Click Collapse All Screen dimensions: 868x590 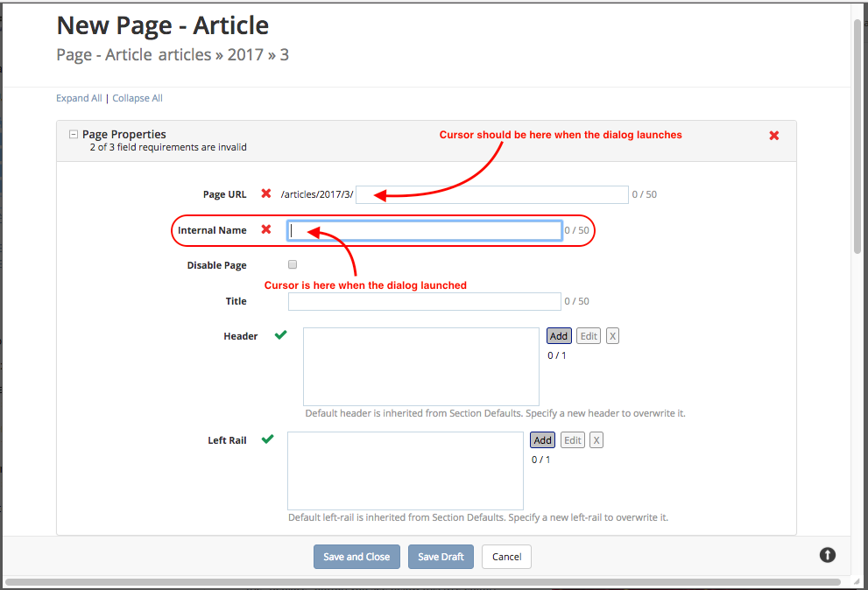pos(137,97)
